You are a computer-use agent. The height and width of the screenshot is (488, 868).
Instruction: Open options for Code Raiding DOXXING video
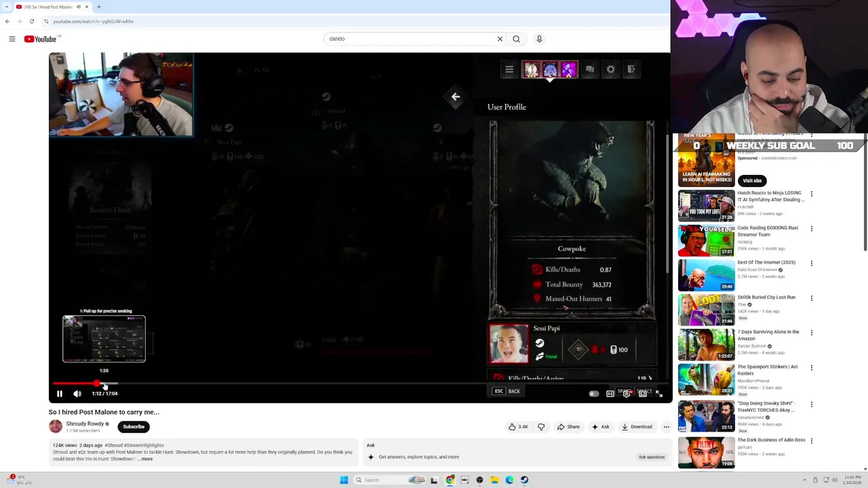click(x=812, y=228)
